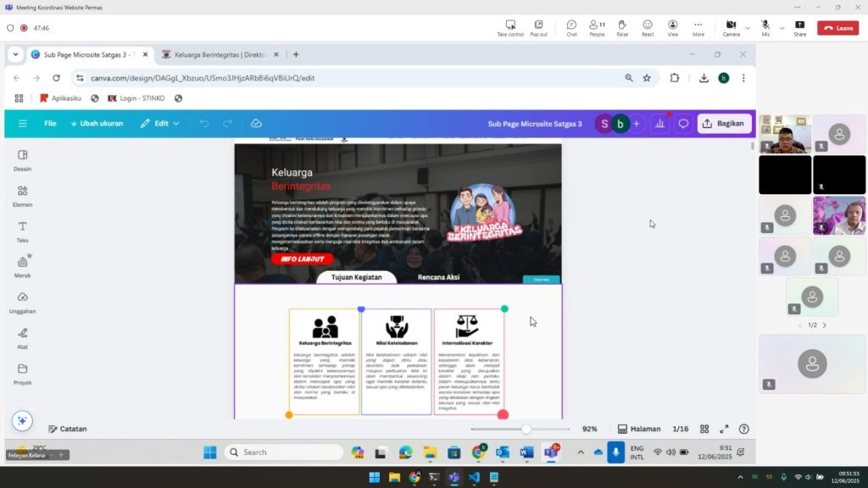The width and height of the screenshot is (868, 488).
Task: Expand the Edit dropdown in Canva toolbar
Action: pyautogui.click(x=159, y=124)
